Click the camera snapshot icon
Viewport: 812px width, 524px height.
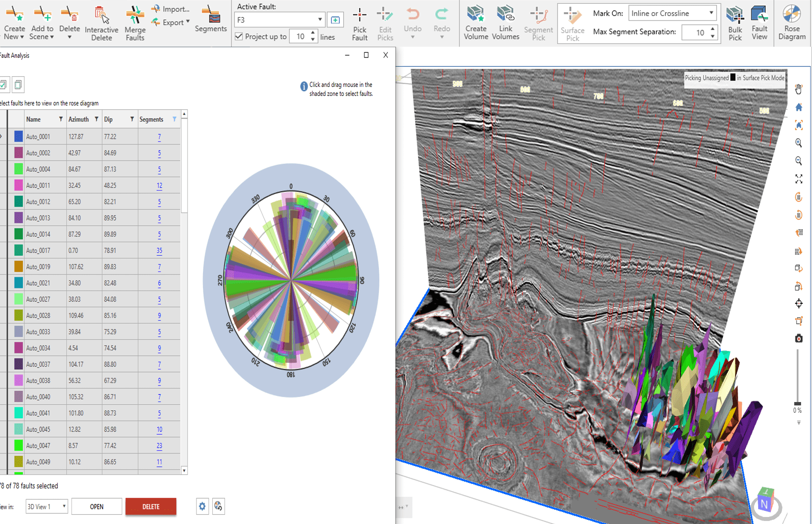point(799,338)
